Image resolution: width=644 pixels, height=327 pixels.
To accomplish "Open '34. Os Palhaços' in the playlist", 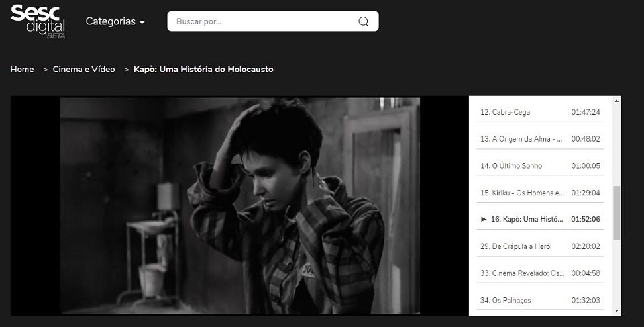I will pos(511,300).
